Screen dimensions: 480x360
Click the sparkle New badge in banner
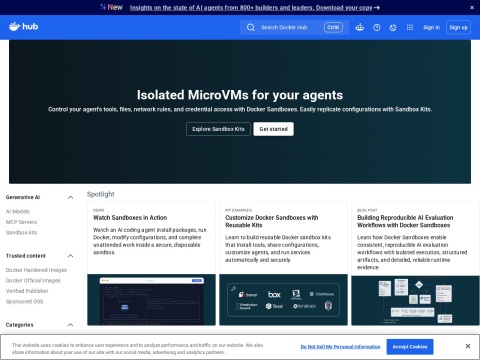111,7
